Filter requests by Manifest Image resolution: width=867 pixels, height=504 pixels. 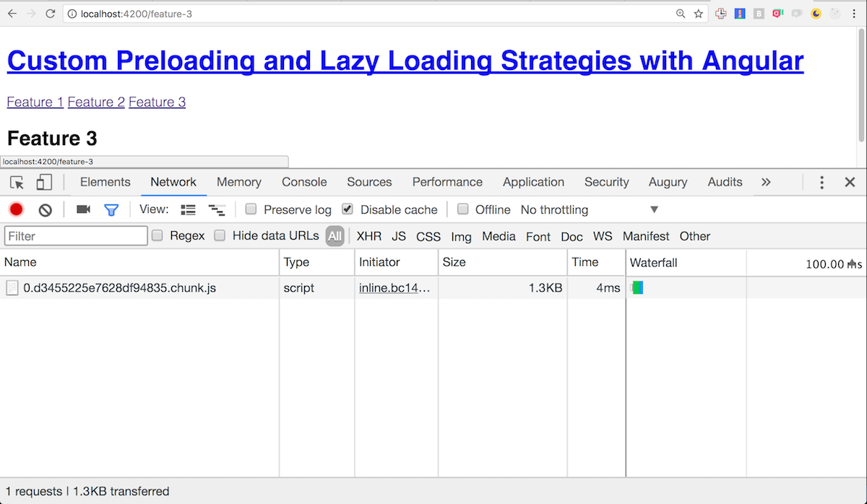[646, 236]
